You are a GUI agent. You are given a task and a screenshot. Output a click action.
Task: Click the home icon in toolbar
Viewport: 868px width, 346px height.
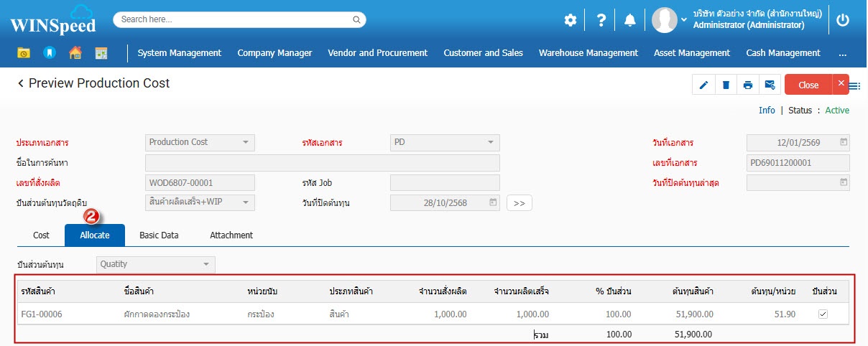tap(75, 53)
